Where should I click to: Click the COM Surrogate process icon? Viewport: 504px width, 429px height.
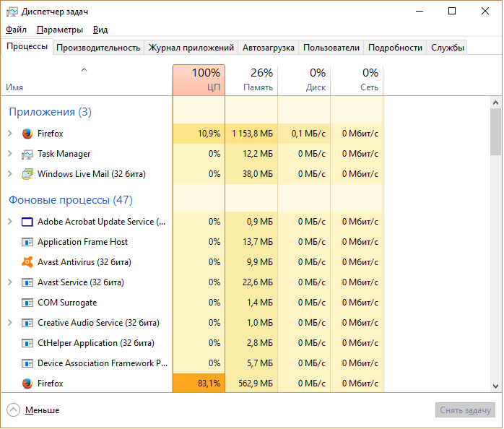27,303
